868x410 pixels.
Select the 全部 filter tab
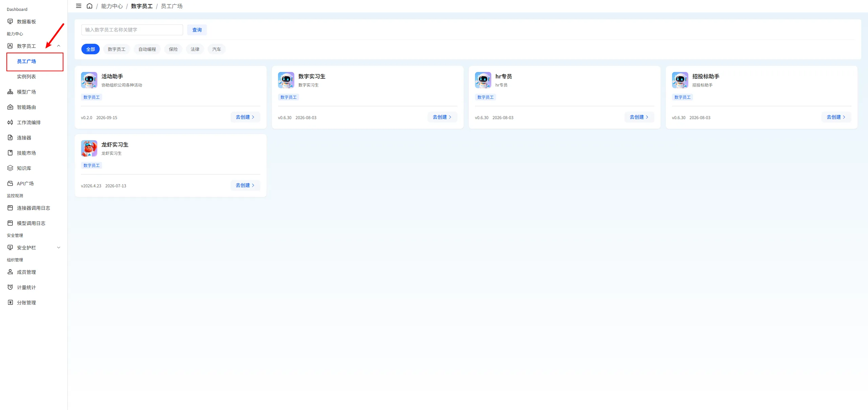91,49
